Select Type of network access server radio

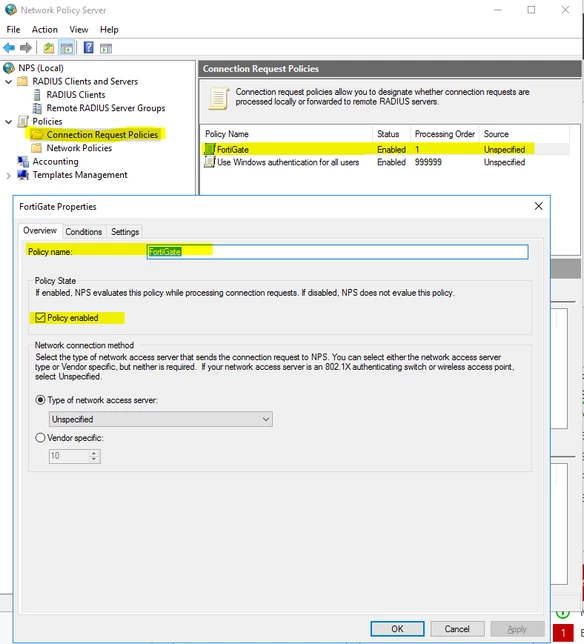coord(40,400)
